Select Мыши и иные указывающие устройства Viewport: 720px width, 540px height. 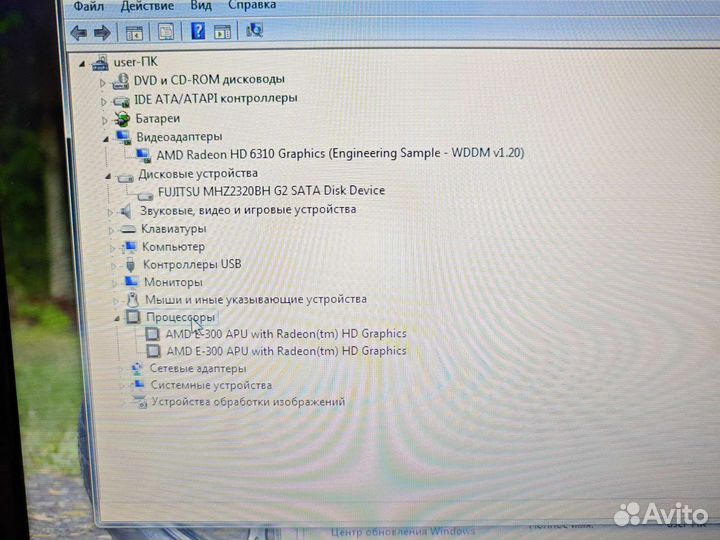(x=256, y=299)
